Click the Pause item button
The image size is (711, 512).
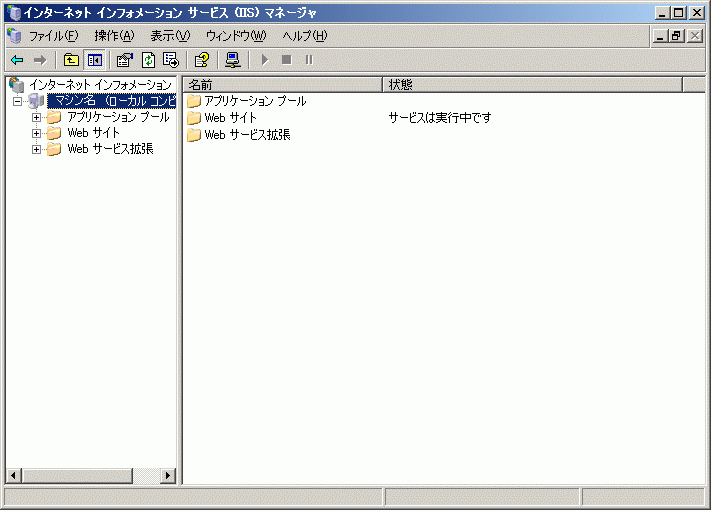(x=309, y=60)
